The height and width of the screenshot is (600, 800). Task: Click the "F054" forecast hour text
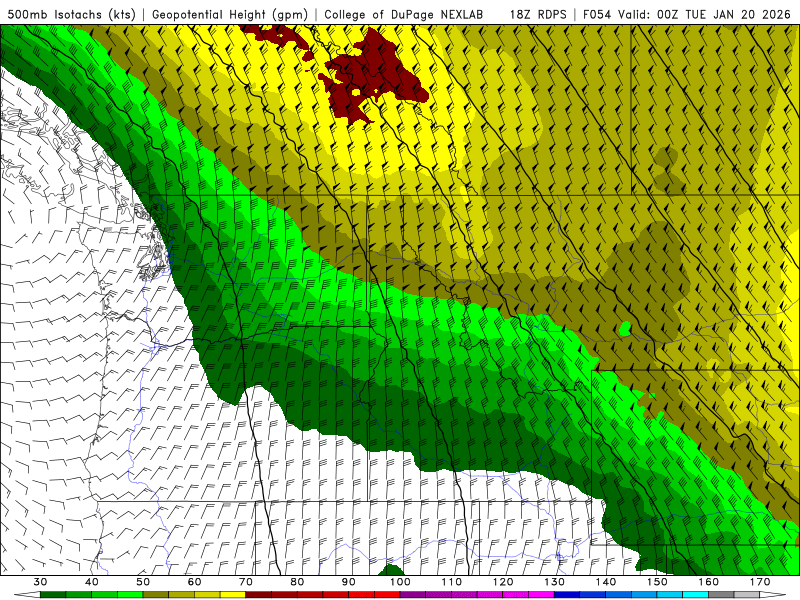click(597, 14)
